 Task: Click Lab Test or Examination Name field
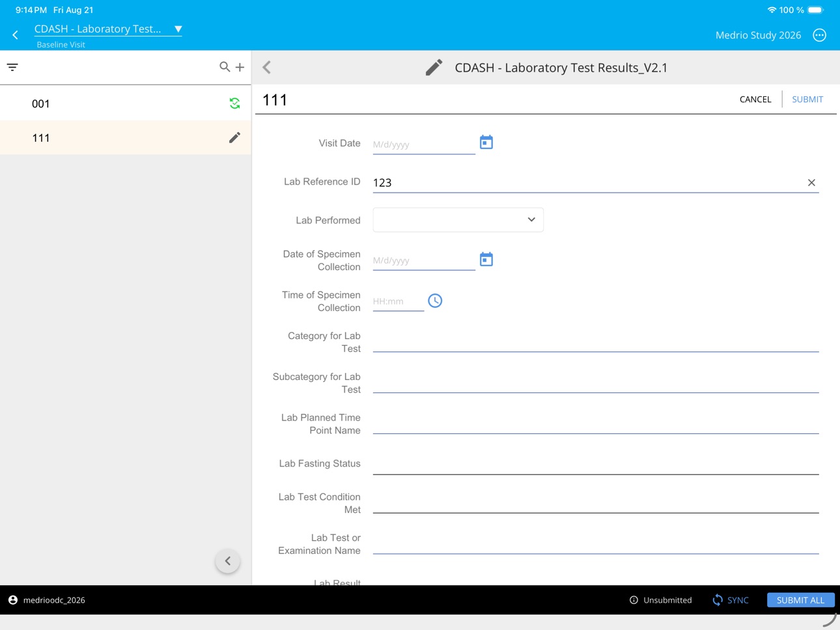tap(596, 544)
